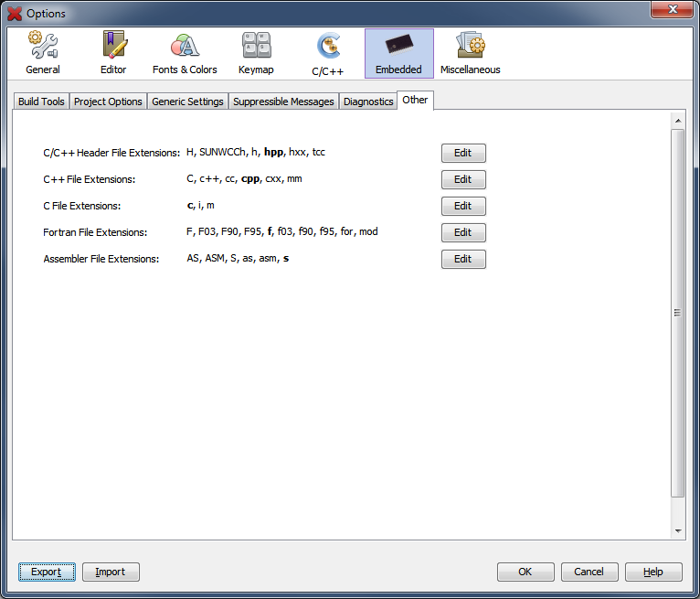Select the C/C++ options category
The height and width of the screenshot is (599, 700).
click(x=327, y=53)
